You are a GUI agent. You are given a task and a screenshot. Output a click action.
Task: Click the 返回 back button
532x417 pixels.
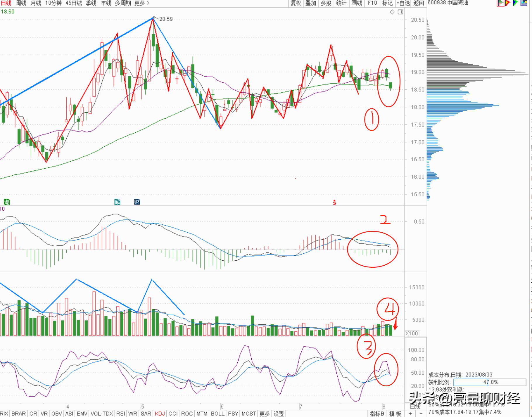[419, 3]
